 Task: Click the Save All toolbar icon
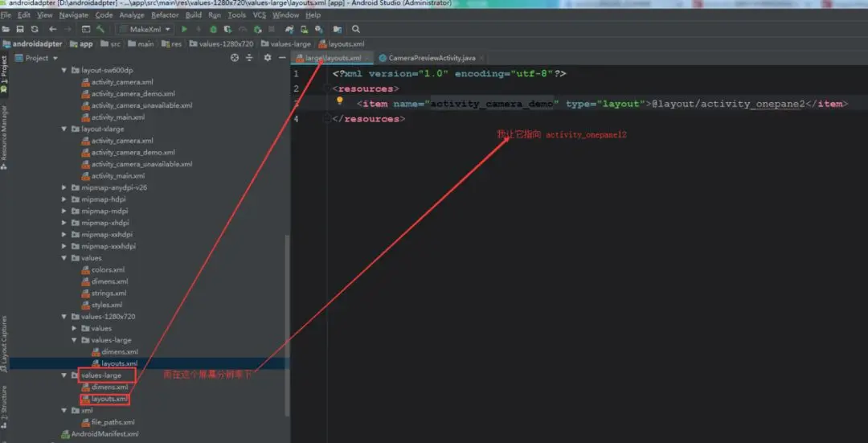20,30
